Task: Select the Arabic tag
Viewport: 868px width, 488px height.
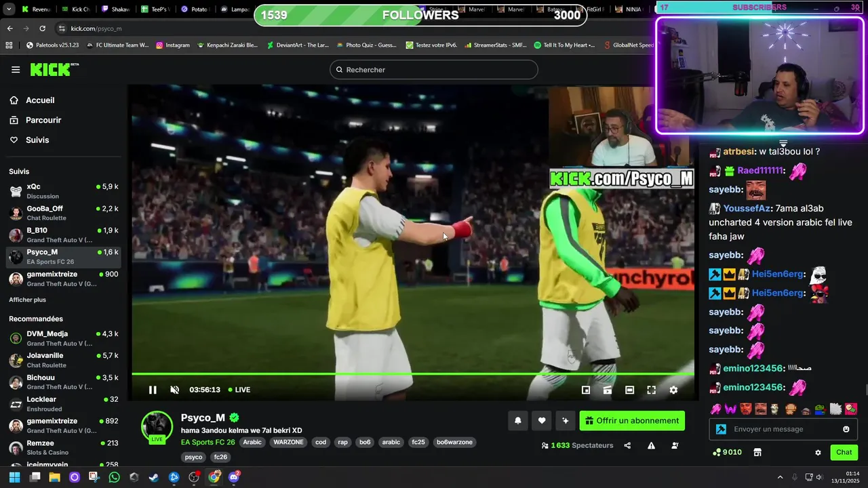Action: (x=252, y=442)
